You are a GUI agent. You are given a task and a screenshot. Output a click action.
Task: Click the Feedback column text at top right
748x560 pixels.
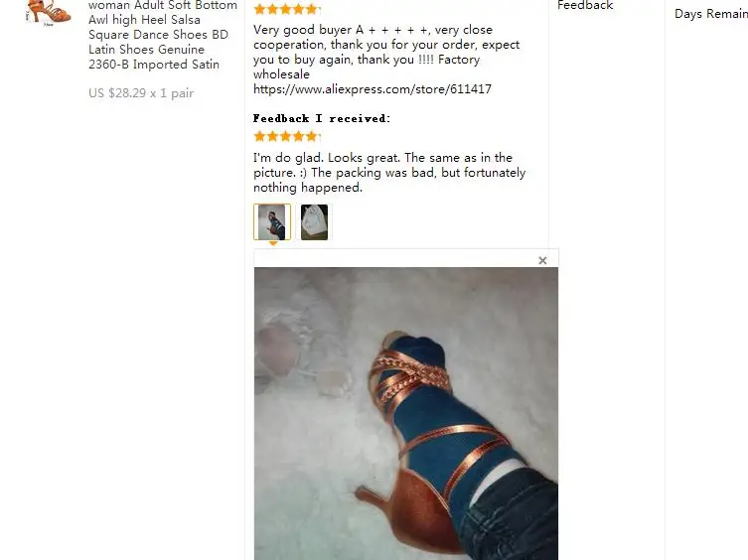pos(585,5)
